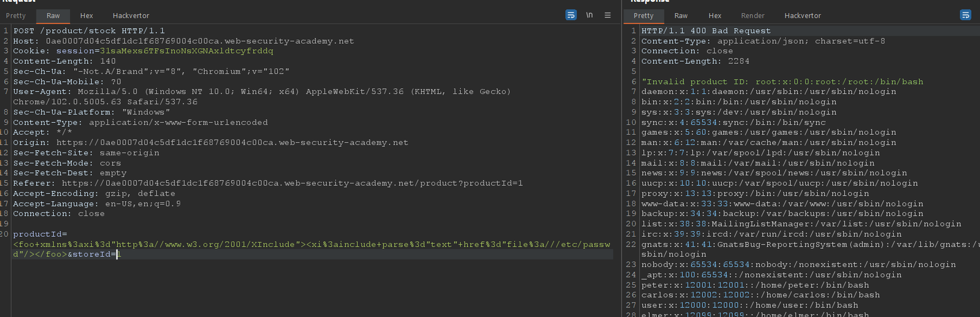Open the Request panel hamburger options menu

point(608,15)
